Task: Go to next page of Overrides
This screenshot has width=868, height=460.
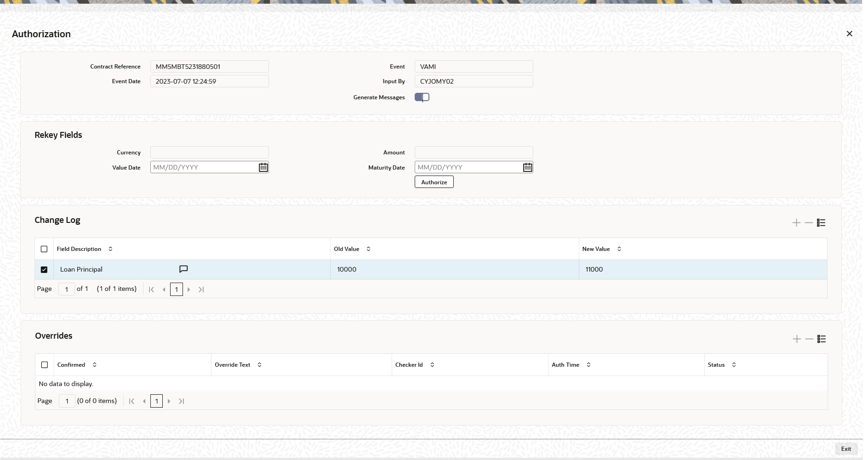Action: (x=169, y=401)
